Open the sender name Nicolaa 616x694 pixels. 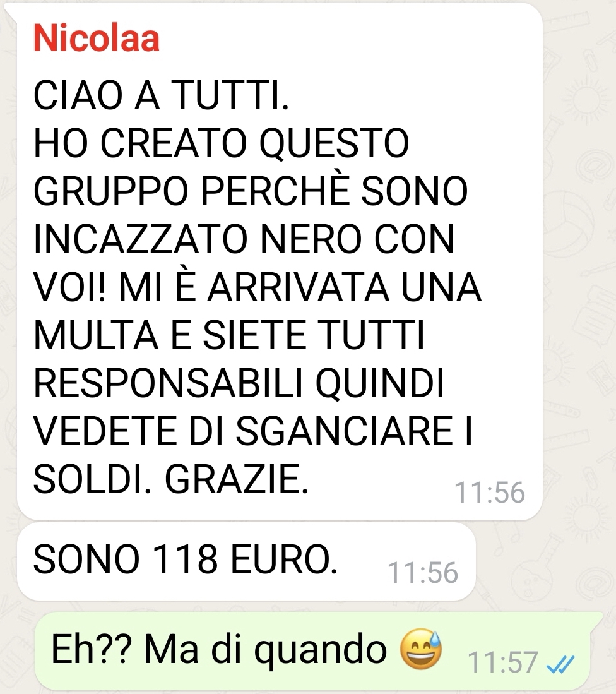(97, 39)
